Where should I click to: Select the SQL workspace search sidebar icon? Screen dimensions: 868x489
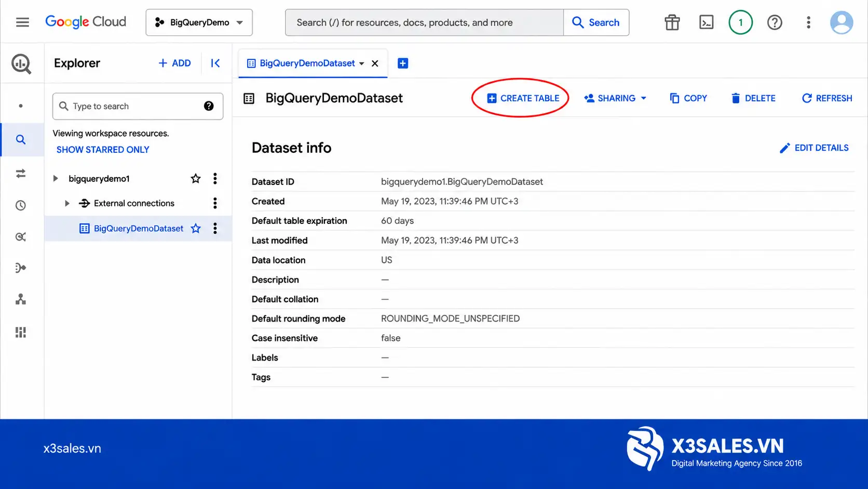point(21,140)
